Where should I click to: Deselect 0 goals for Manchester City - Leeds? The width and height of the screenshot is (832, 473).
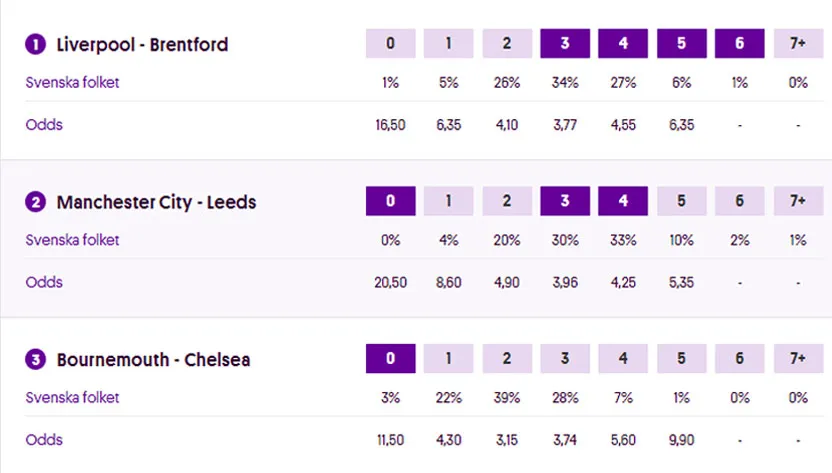coord(390,201)
